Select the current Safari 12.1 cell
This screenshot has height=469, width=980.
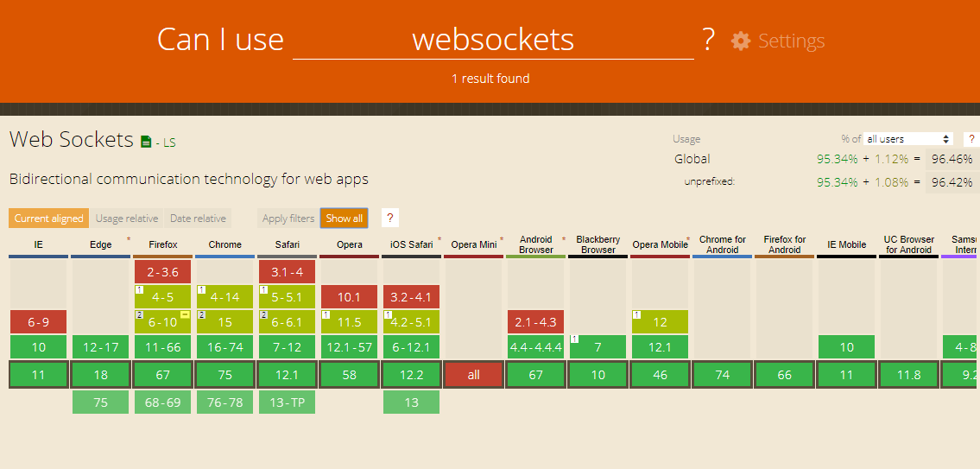287,375
